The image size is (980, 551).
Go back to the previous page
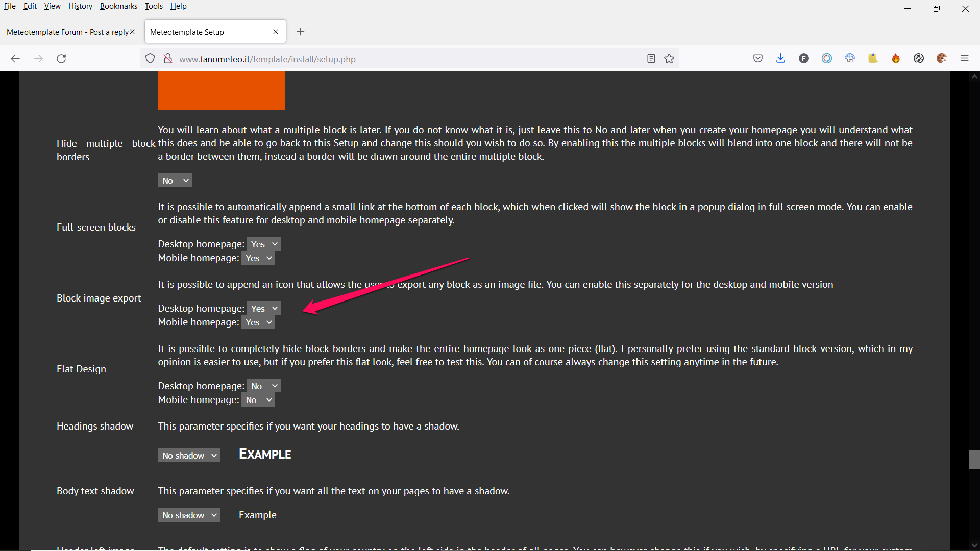15,59
